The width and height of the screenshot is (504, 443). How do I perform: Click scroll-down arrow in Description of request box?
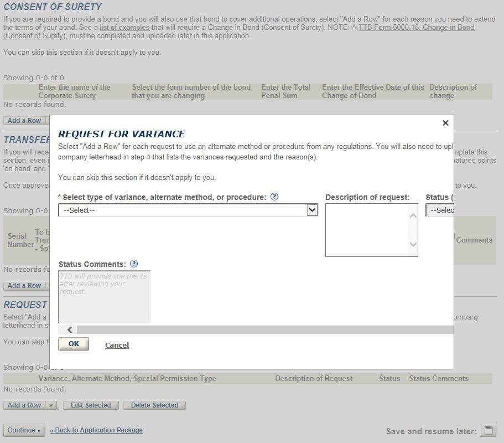tap(413, 244)
